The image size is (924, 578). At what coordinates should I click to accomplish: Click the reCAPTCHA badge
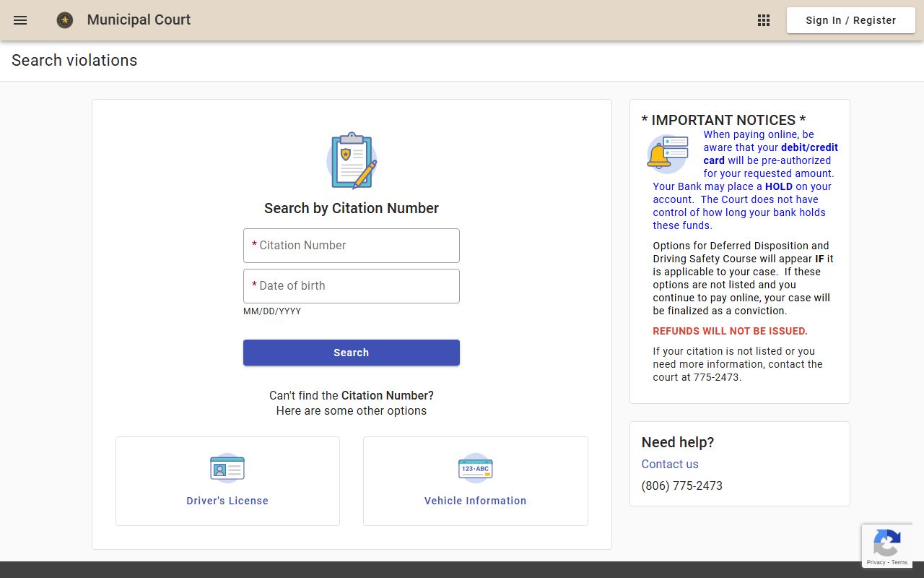pos(887,546)
